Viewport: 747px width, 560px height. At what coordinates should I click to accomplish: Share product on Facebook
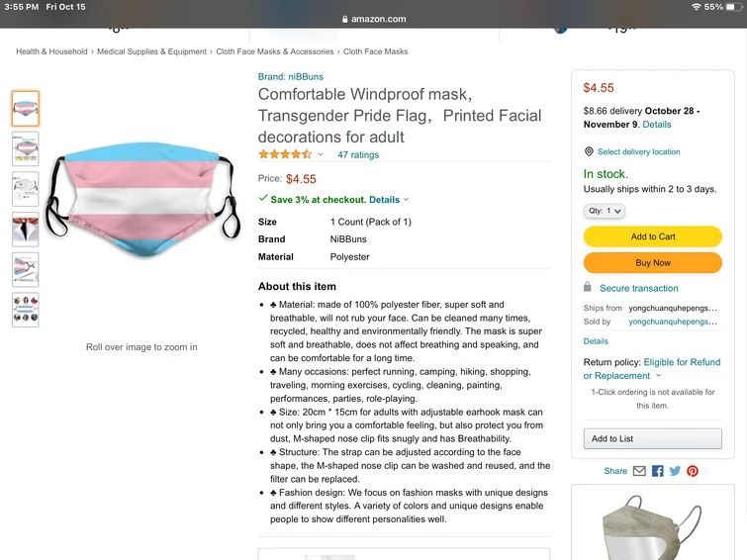(x=657, y=471)
